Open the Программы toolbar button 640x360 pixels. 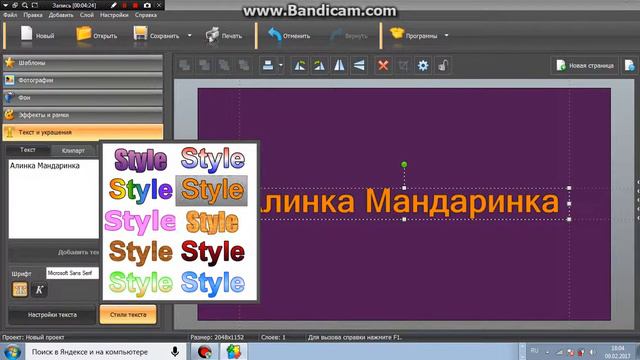tap(414, 35)
